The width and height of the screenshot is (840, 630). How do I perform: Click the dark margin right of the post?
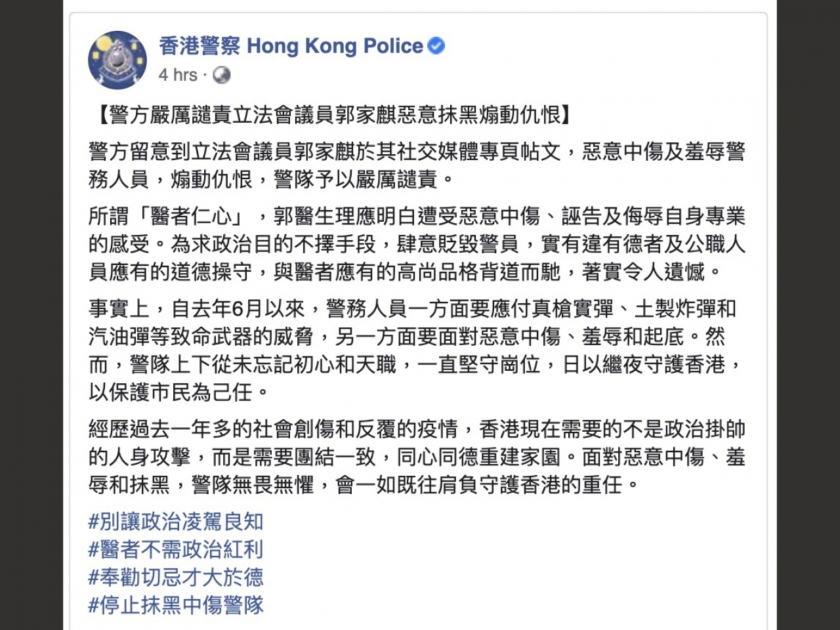point(808,315)
